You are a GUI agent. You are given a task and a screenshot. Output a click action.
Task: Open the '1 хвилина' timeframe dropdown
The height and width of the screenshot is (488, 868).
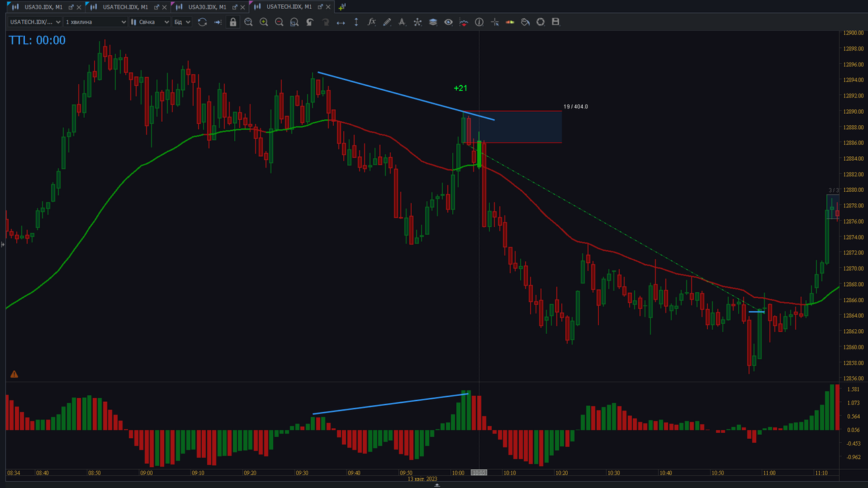pyautogui.click(x=96, y=22)
